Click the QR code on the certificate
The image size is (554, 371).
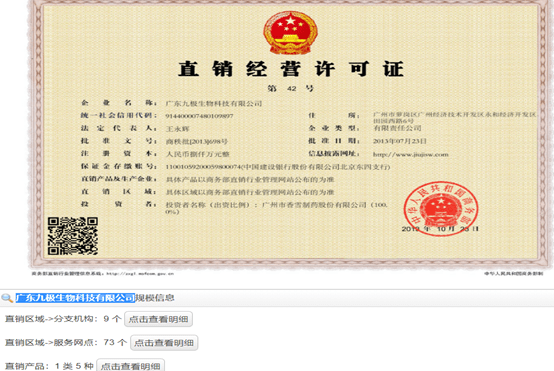click(x=73, y=236)
